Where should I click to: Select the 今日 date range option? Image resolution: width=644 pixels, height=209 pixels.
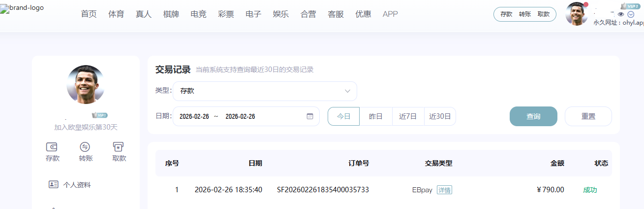[343, 116]
